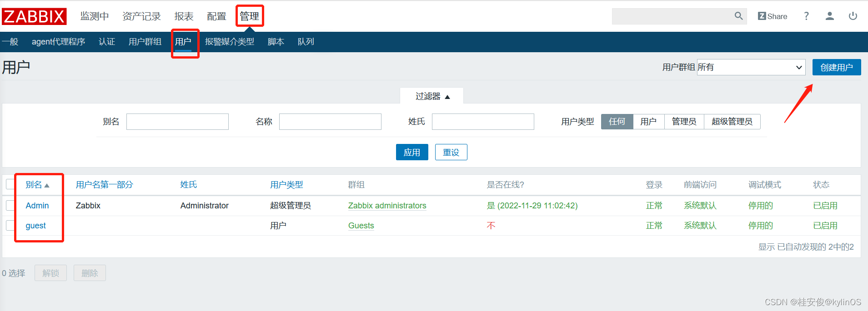This screenshot has width=868, height=311.
Task: Open the 用户群组 dropdown showing 所有
Action: point(751,67)
